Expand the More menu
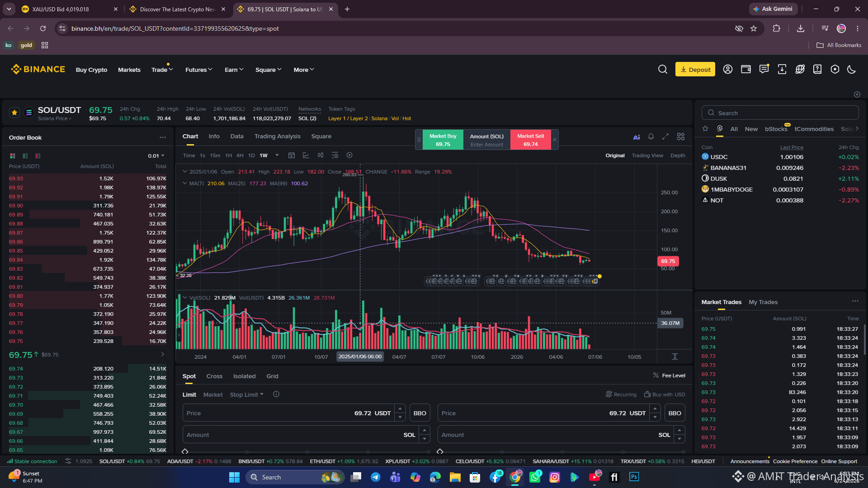The image size is (868, 488). [304, 70]
